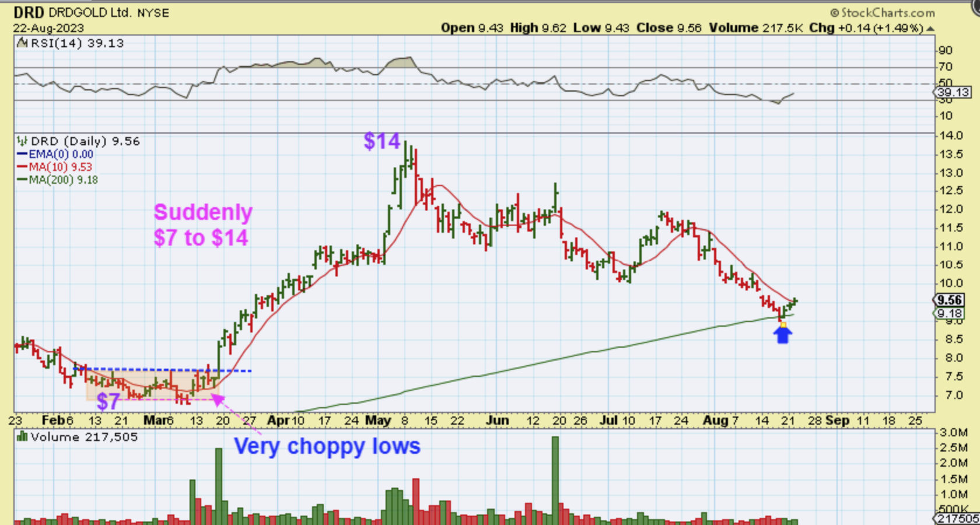Click the "Very choppy lows" annotation text
Image resolution: width=980 pixels, height=525 pixels.
327,446
